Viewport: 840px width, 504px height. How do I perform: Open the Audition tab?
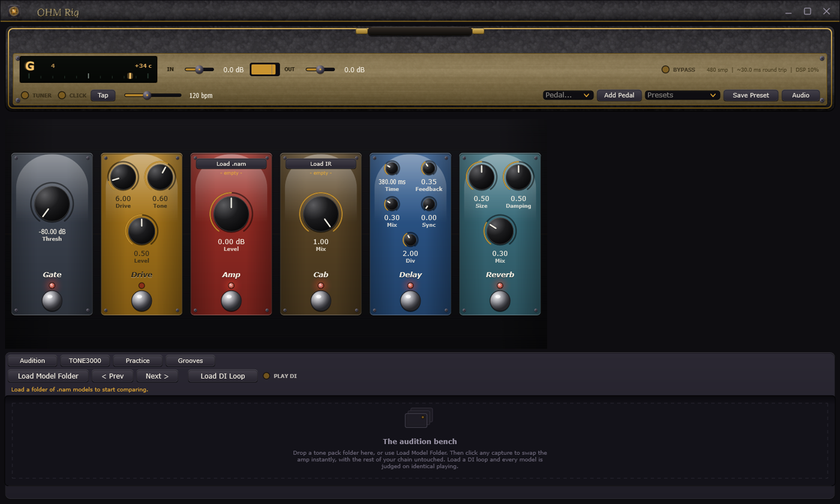coord(32,361)
